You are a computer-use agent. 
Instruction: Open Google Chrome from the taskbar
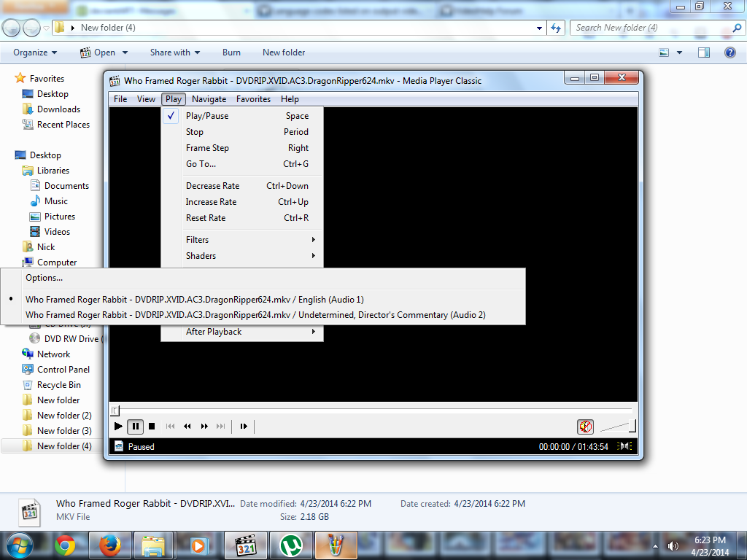[65, 545]
